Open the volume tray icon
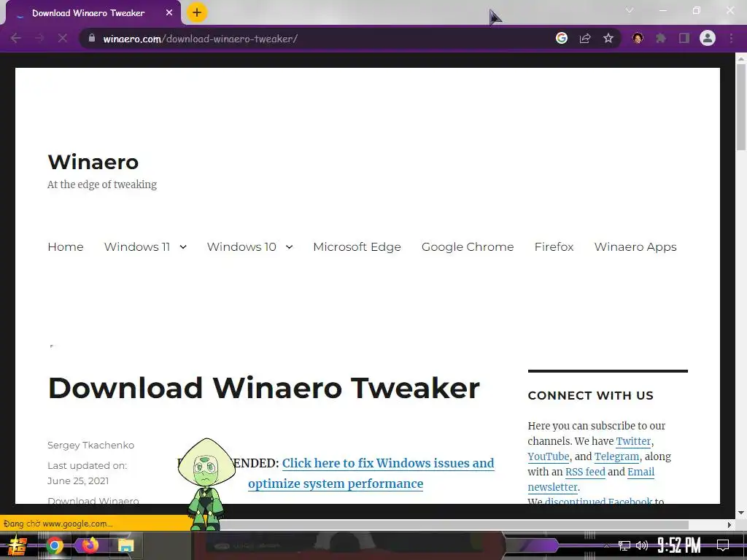Image resolution: width=747 pixels, height=560 pixels. (642, 545)
